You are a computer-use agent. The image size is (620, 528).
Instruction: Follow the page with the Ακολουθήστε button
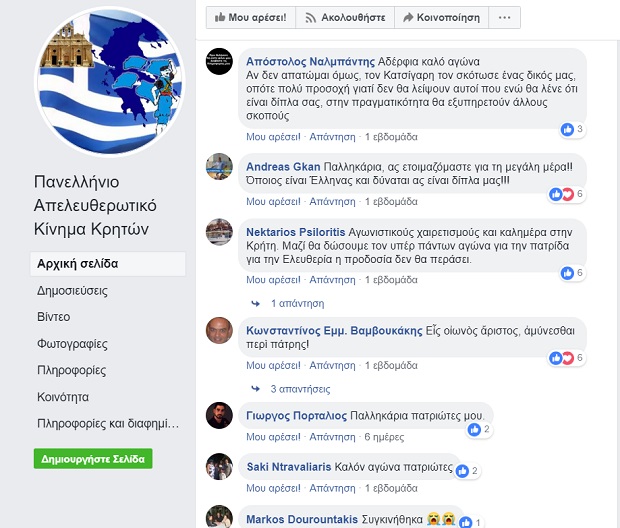coord(345,18)
